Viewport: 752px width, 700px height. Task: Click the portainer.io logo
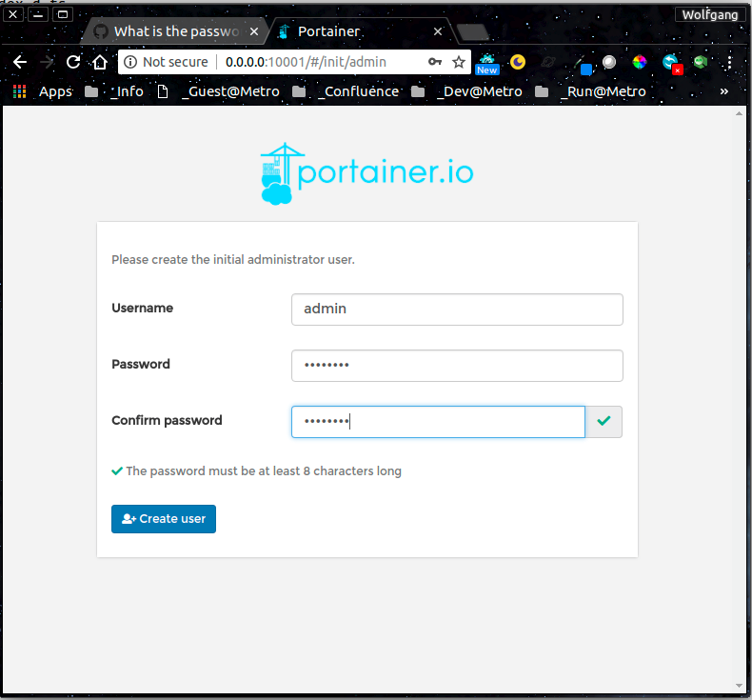tap(366, 173)
